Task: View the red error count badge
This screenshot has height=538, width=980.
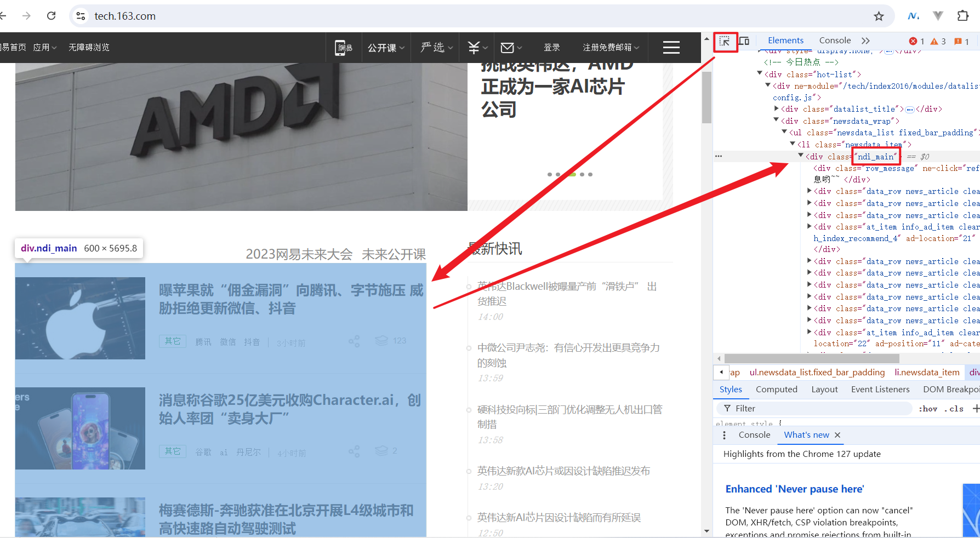Action: coord(917,41)
